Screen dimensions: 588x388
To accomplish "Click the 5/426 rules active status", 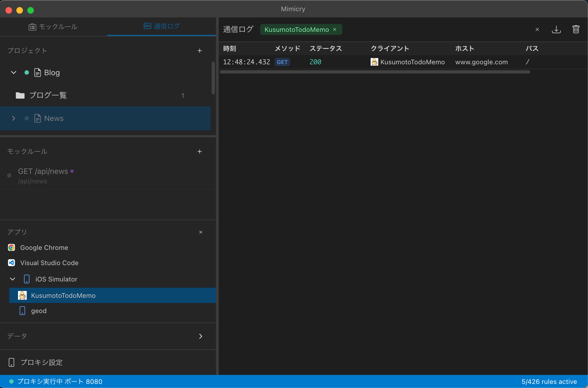I will pos(549,381).
